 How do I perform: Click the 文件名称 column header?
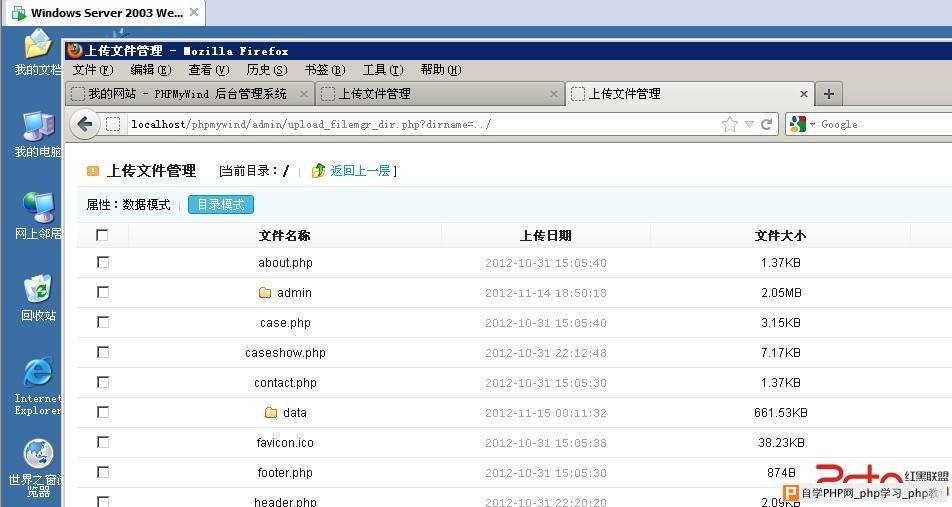[x=285, y=236]
